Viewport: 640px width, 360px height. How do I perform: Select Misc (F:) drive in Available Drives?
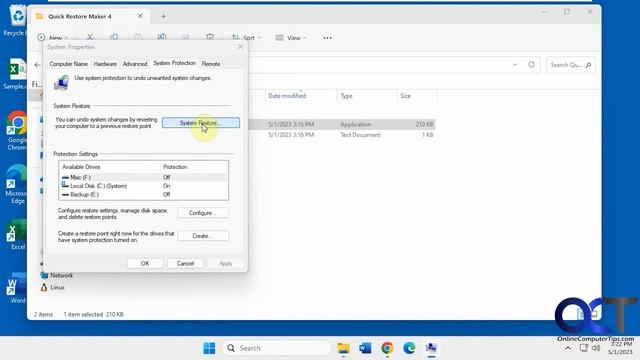pos(144,177)
